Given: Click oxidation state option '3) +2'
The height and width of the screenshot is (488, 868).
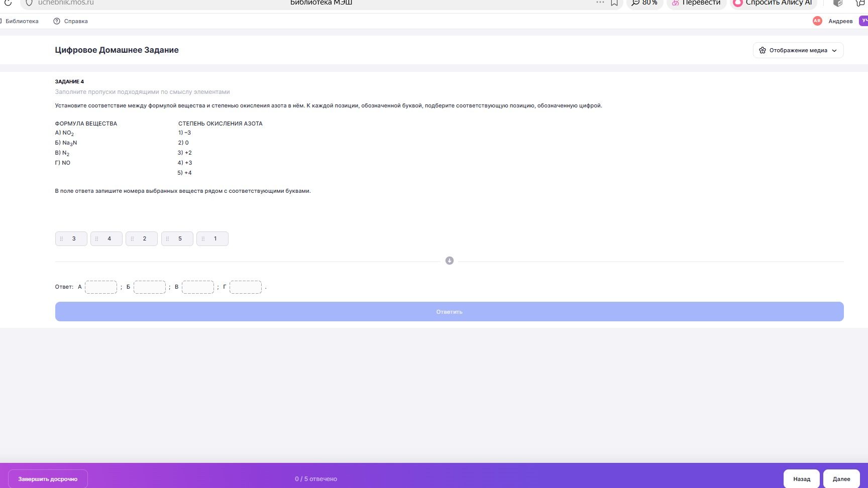Looking at the screenshot, I should (184, 153).
